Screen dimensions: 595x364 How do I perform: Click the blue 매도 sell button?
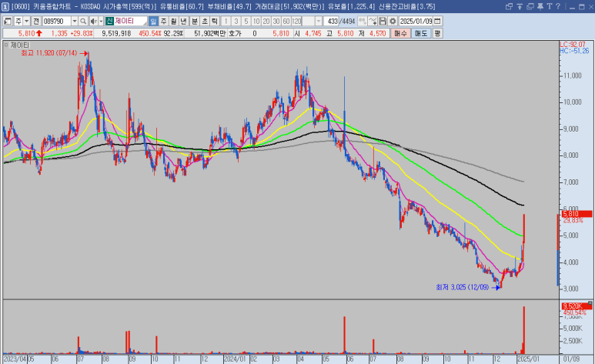coord(421,33)
